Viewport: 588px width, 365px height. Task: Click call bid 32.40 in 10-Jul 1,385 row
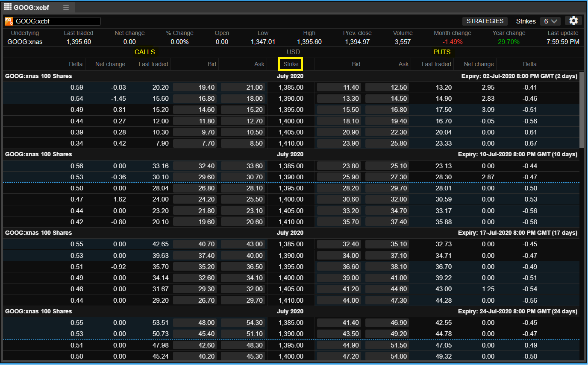195,166
